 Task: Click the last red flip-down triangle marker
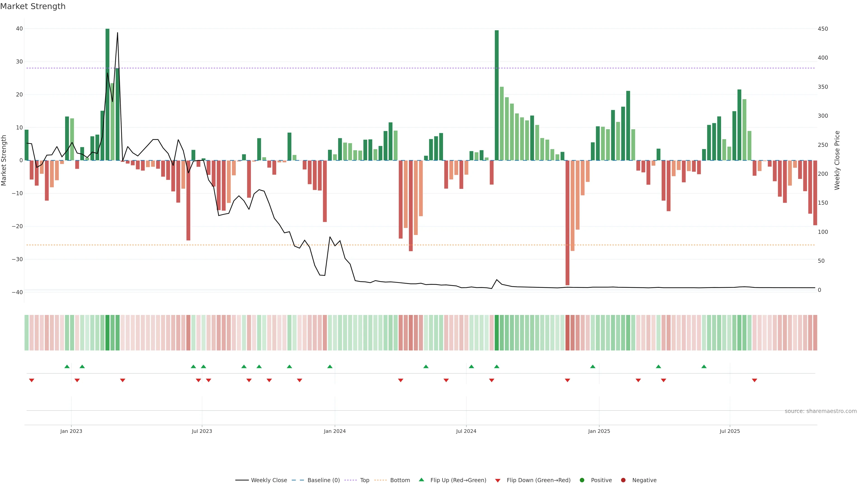click(755, 380)
